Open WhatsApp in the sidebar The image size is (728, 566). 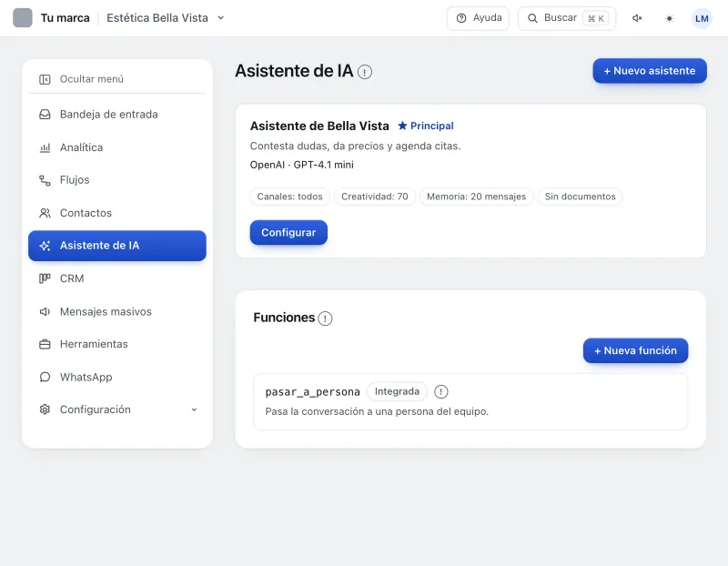point(117,377)
